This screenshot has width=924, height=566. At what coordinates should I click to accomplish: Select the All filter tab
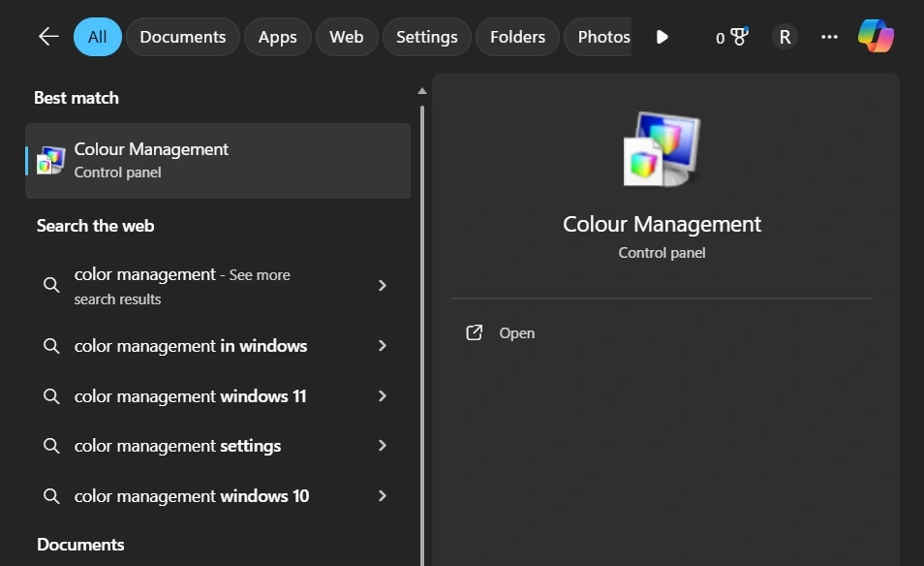(97, 36)
